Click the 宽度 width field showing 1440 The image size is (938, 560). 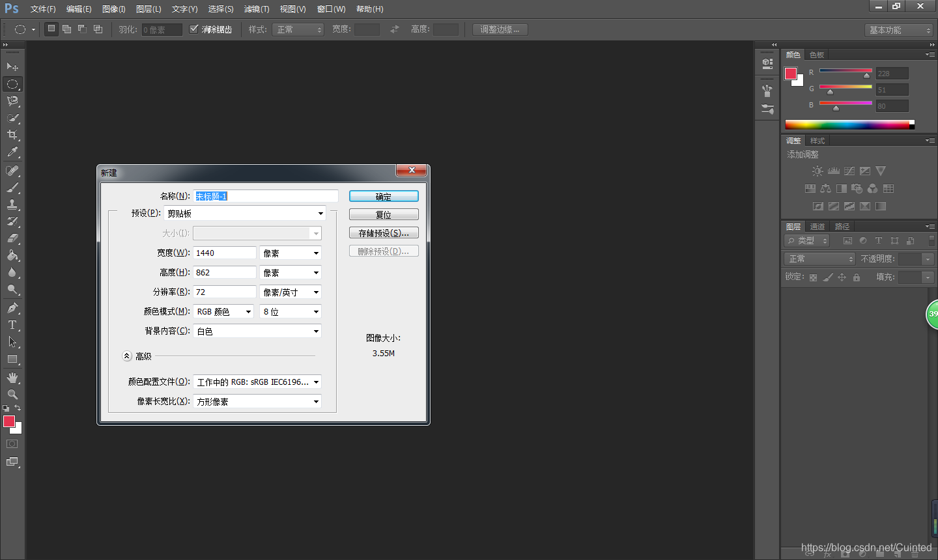coord(225,253)
